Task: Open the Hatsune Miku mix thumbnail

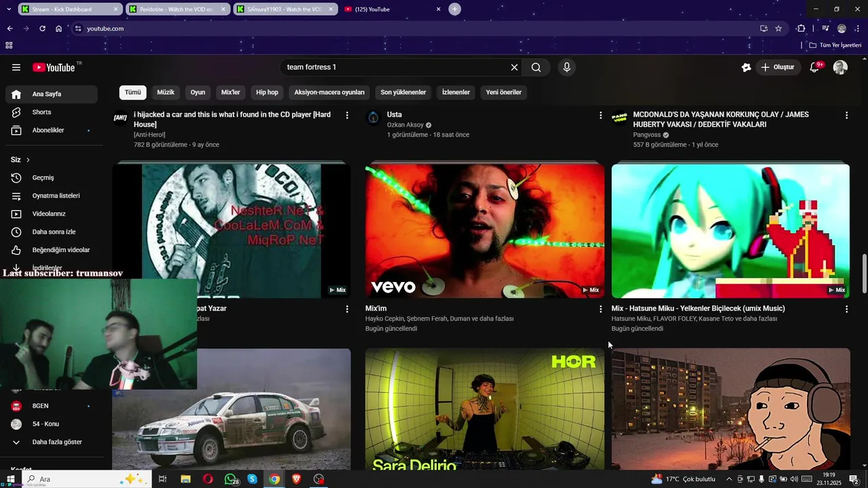Action: pyautogui.click(x=730, y=230)
